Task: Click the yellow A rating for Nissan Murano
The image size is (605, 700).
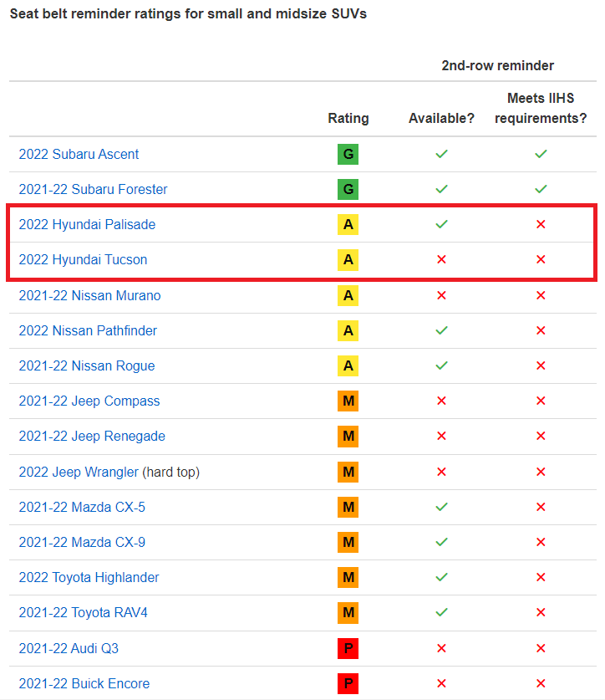Action: pos(348,295)
